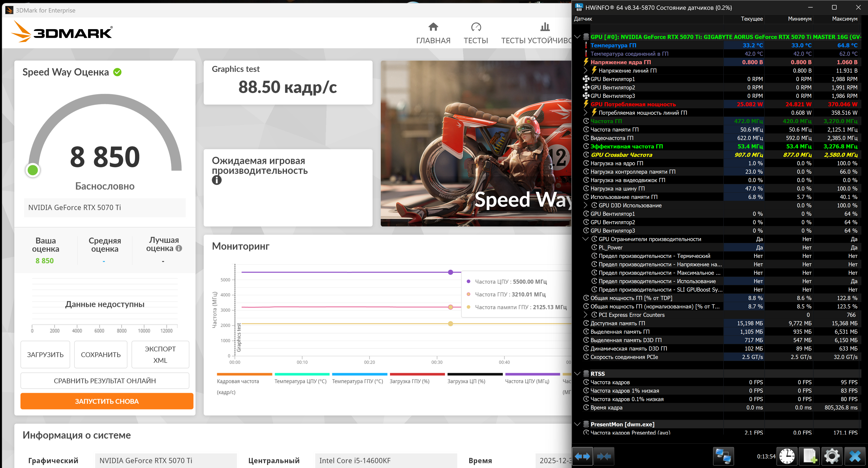This screenshot has width=868, height=468.
Task: Reset sensor statistics with the clock icon
Action: [x=787, y=456]
